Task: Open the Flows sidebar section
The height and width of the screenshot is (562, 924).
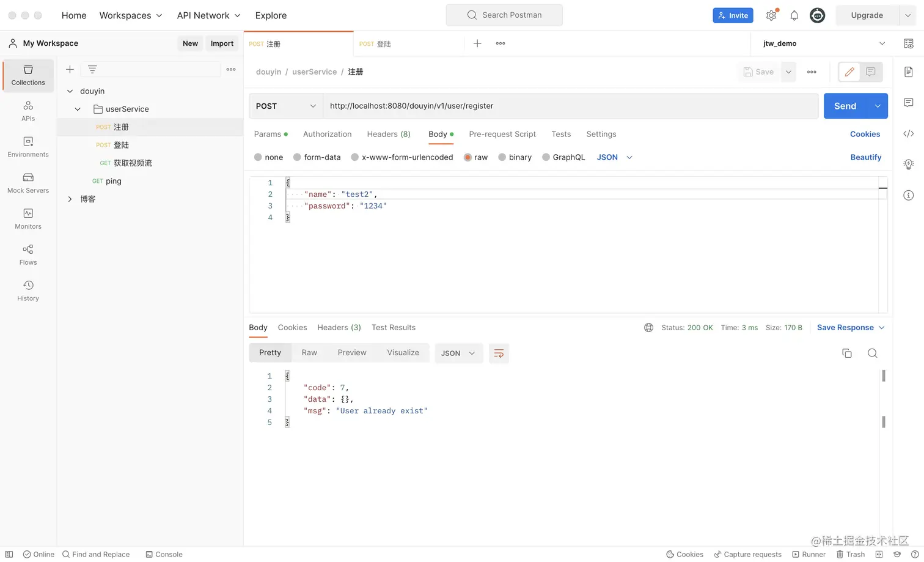Action: [x=28, y=255]
